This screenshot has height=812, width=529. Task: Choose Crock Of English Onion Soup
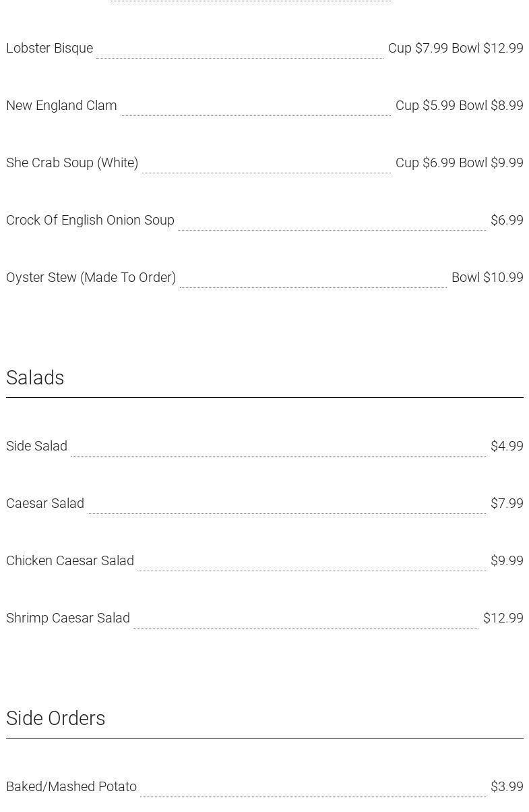(x=90, y=221)
